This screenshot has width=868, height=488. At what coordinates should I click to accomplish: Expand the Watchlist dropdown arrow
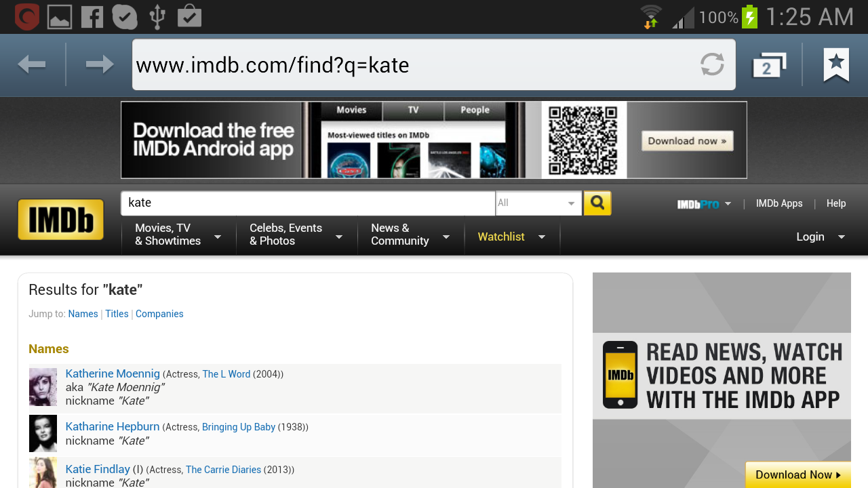[x=542, y=237]
